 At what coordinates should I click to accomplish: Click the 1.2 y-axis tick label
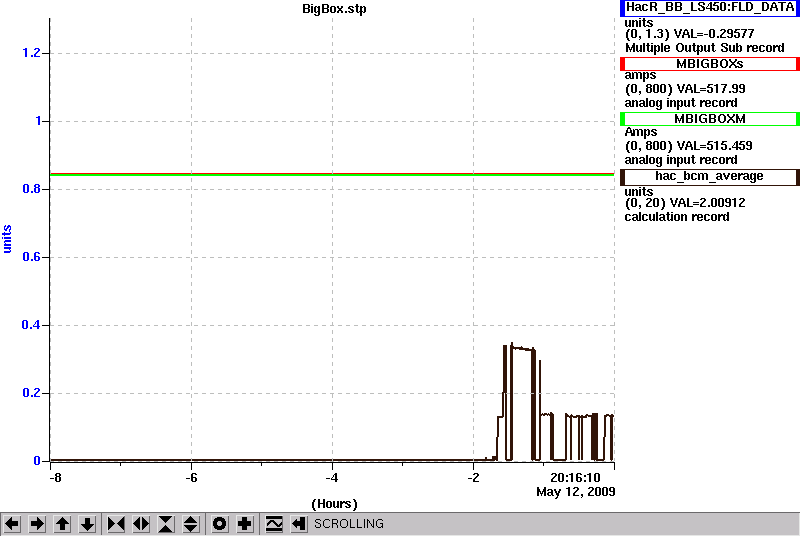pyautogui.click(x=31, y=53)
